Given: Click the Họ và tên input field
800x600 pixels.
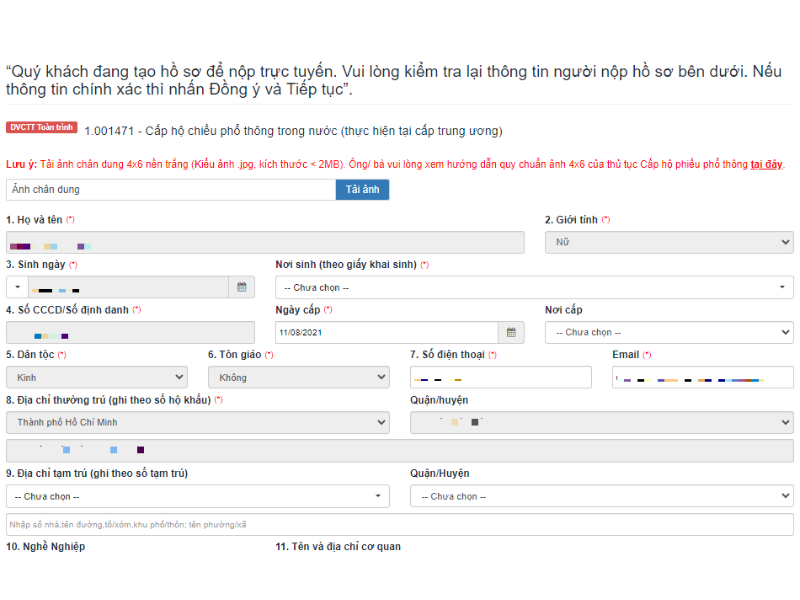Looking at the screenshot, I should click(x=265, y=243).
